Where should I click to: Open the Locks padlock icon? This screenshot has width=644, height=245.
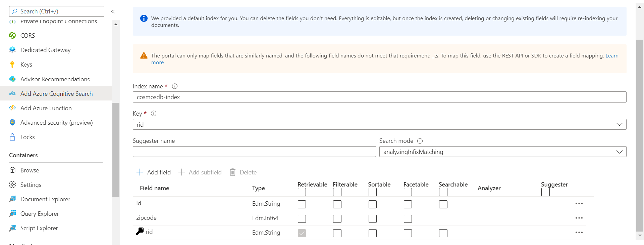[x=12, y=137]
